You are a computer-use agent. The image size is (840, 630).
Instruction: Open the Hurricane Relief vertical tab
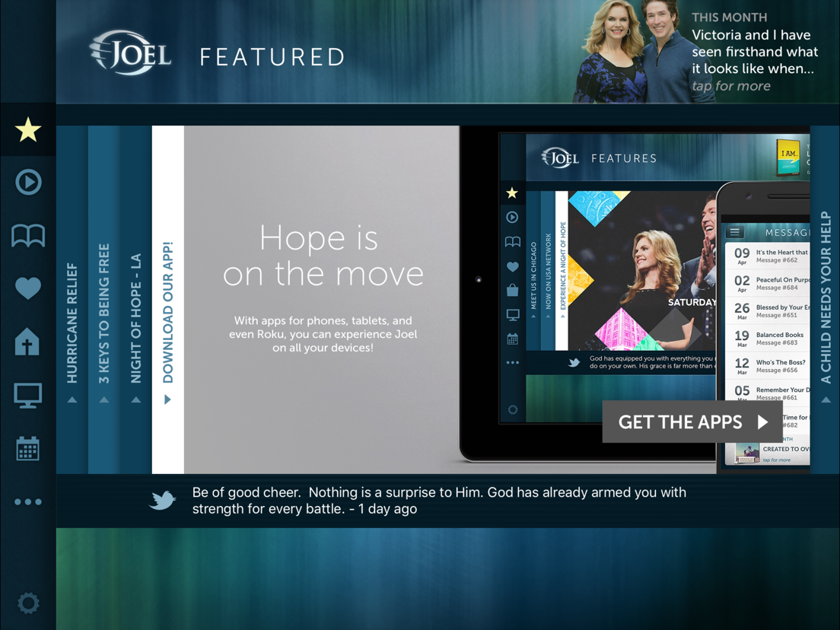click(x=72, y=300)
